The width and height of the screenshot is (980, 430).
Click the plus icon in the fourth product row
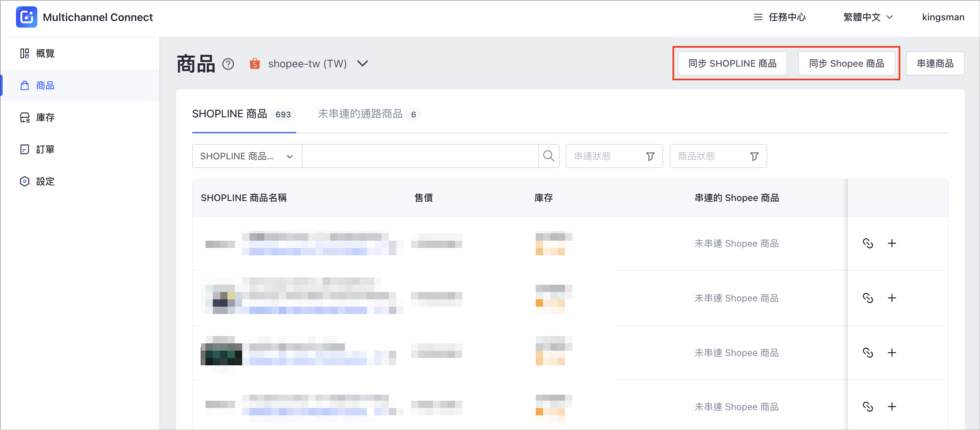892,406
